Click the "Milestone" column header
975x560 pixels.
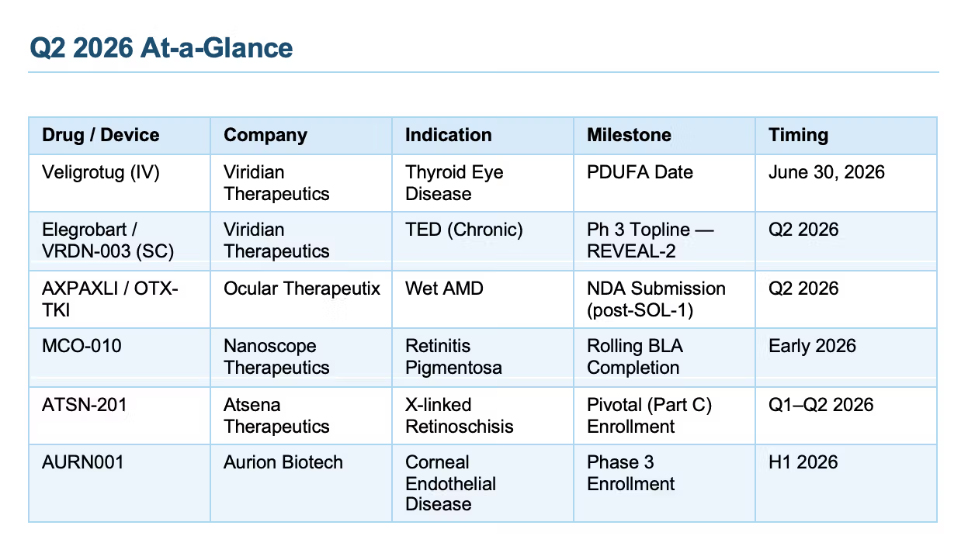coord(630,135)
